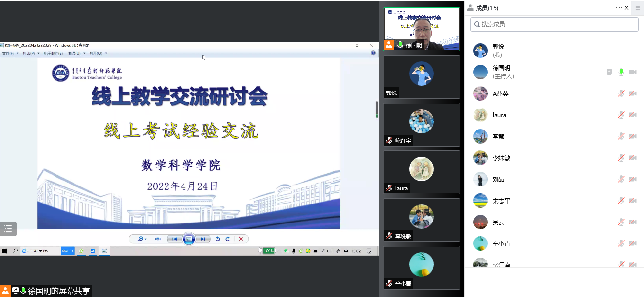Rotate the photo counterclockwise in viewer
The height and width of the screenshot is (297, 644).
click(x=218, y=239)
